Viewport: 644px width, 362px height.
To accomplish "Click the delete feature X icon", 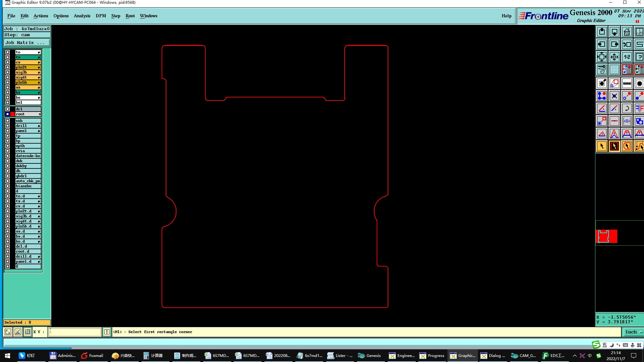I will tap(614, 96).
